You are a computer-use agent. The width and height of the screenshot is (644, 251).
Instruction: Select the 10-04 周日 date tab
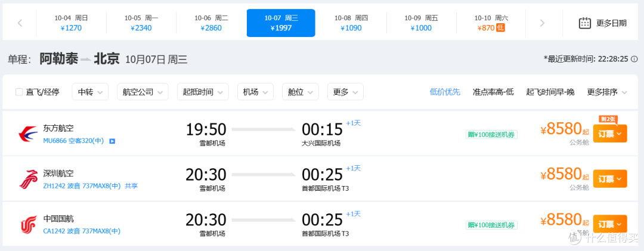[x=71, y=23]
